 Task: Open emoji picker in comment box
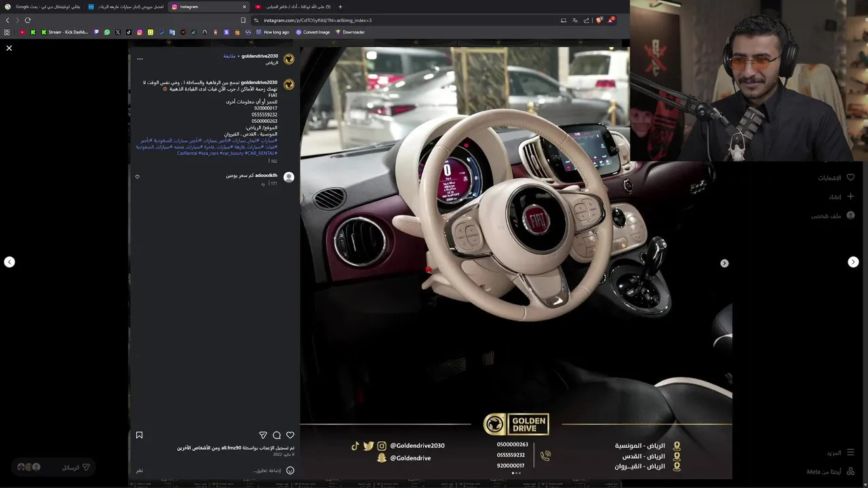coord(290,470)
